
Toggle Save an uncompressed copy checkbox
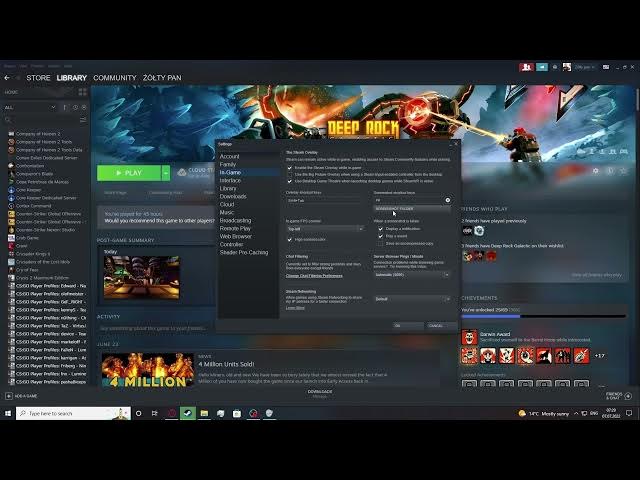[x=380, y=244]
